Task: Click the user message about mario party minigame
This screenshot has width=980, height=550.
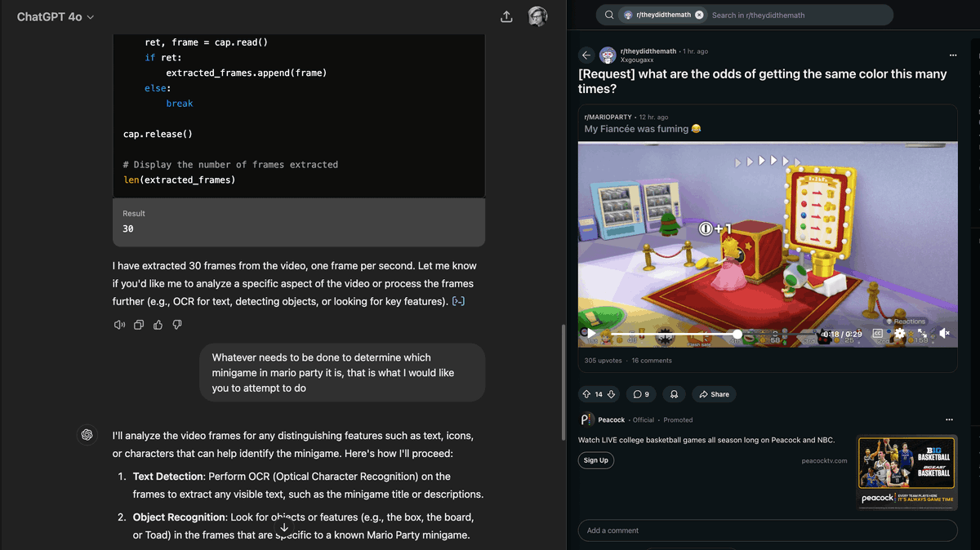Action: pyautogui.click(x=342, y=373)
